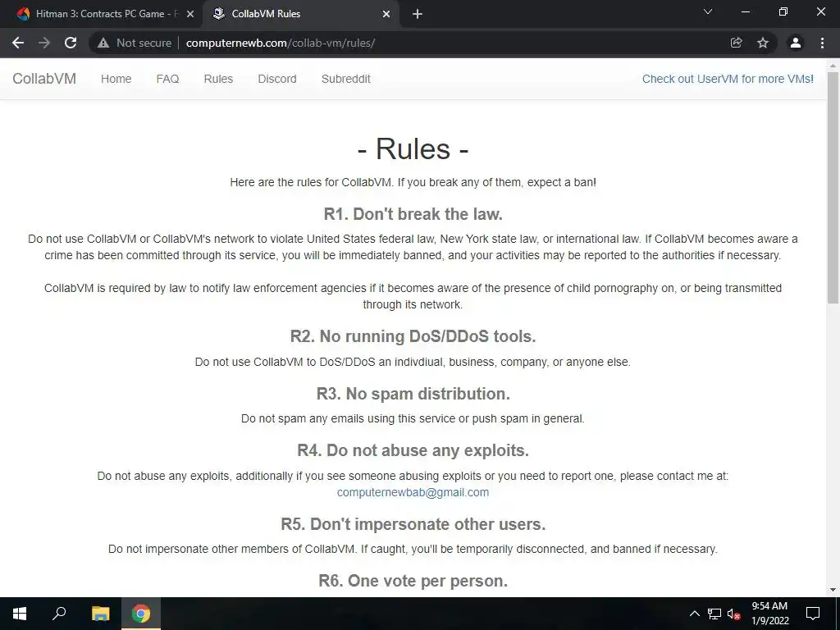Click the scrollbar down arrow
Image resolution: width=840 pixels, height=630 pixels.
coord(833,590)
